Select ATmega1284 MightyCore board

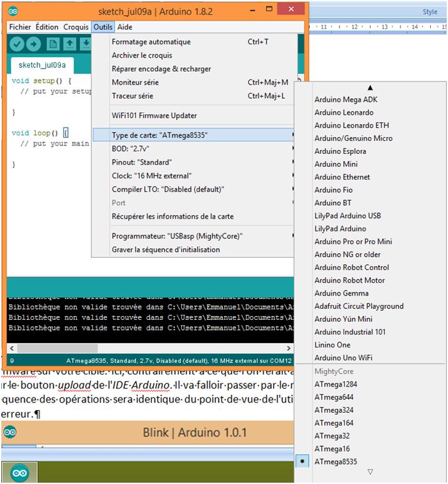click(x=370, y=384)
